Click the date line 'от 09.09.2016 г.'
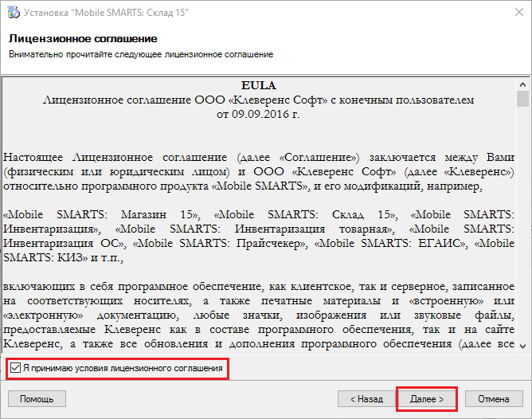532x419 pixels. click(x=258, y=114)
